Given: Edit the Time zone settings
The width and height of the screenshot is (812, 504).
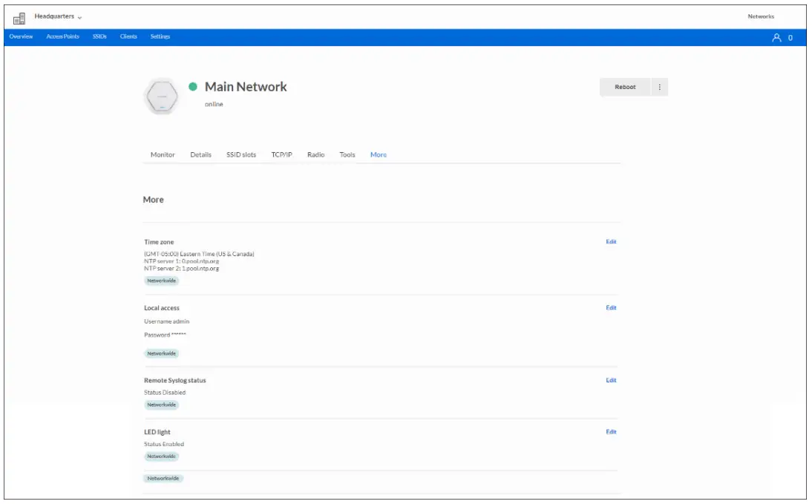Looking at the screenshot, I should tap(611, 242).
